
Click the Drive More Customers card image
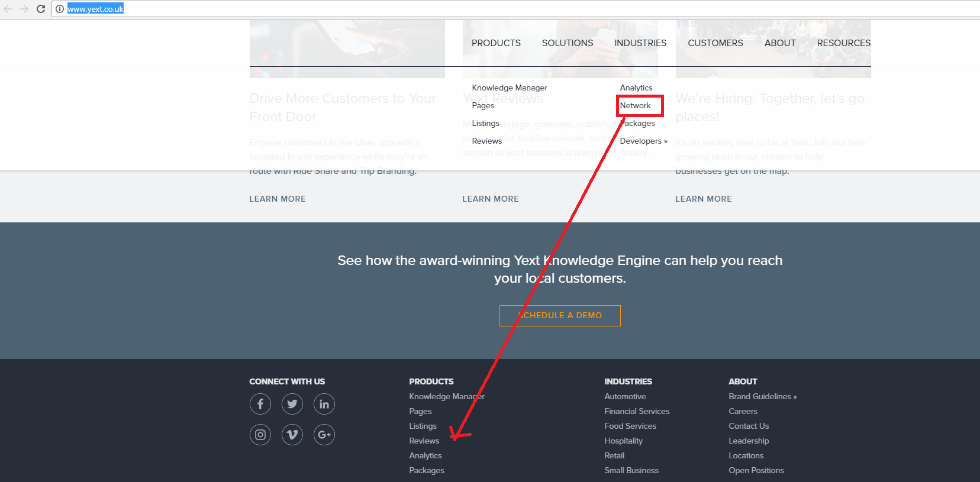pyautogui.click(x=347, y=49)
